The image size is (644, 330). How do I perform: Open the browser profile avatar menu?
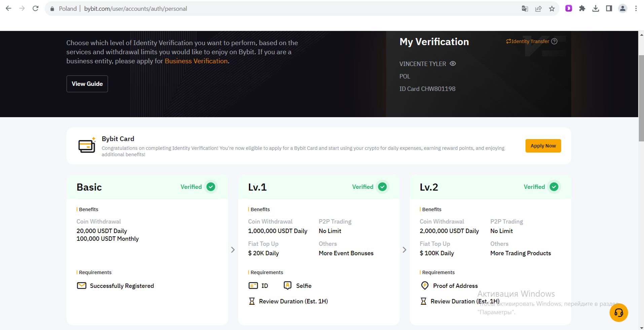tap(622, 8)
